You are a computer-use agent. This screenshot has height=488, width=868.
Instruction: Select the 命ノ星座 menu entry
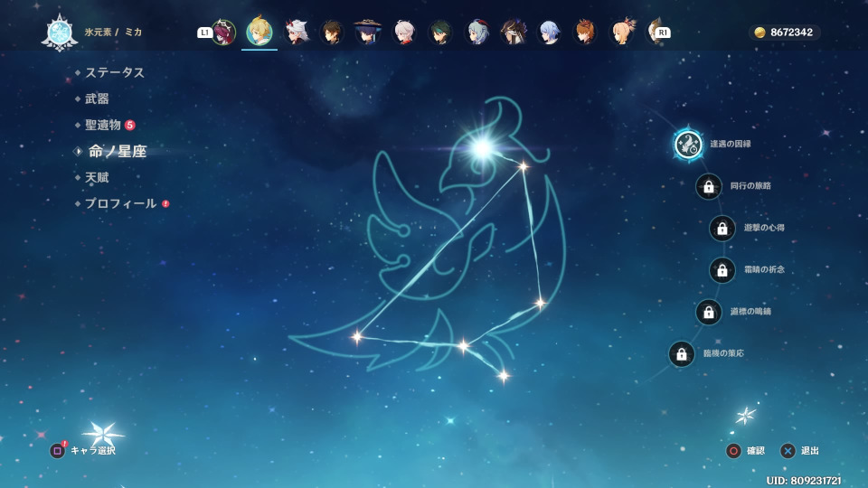tap(118, 151)
